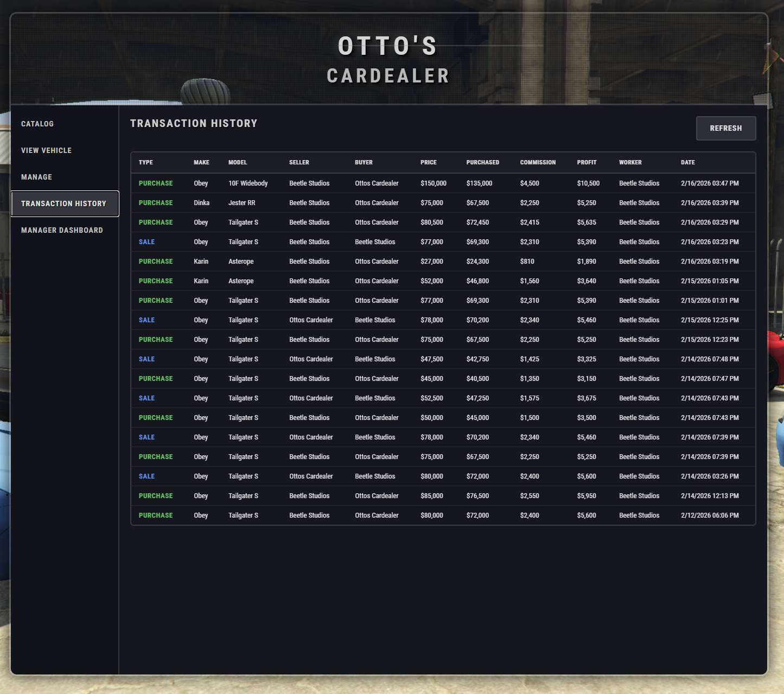This screenshot has width=784, height=694.
Task: Click the Price column header
Action: (x=428, y=162)
